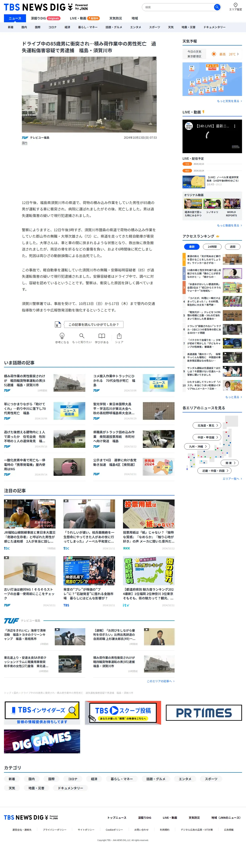Open 'もっと天気を見る' link
This screenshot has width=246, height=868.
coord(229,101)
